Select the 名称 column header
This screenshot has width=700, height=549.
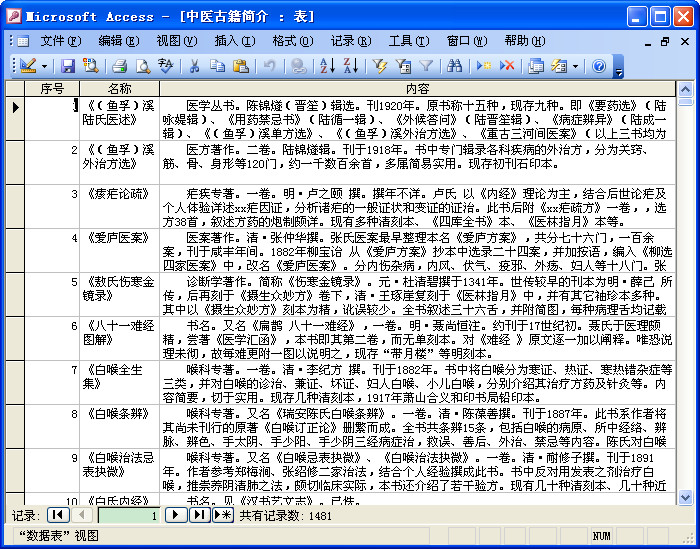119,89
